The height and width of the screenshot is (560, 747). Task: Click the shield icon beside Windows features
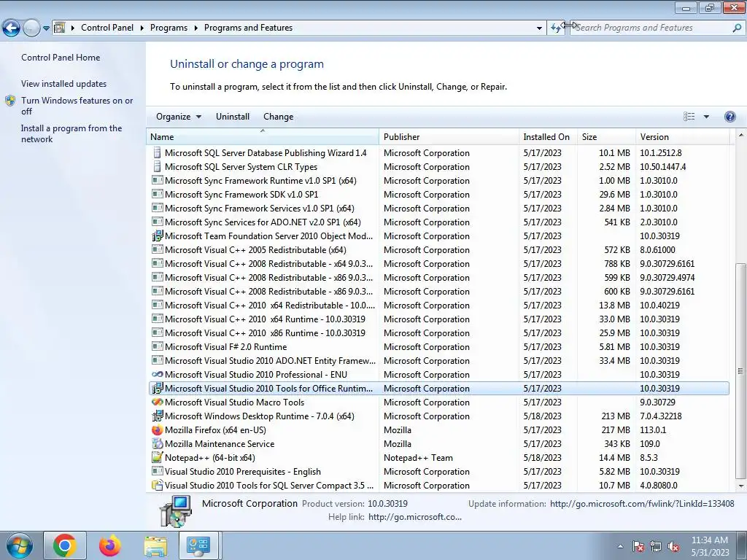10,101
